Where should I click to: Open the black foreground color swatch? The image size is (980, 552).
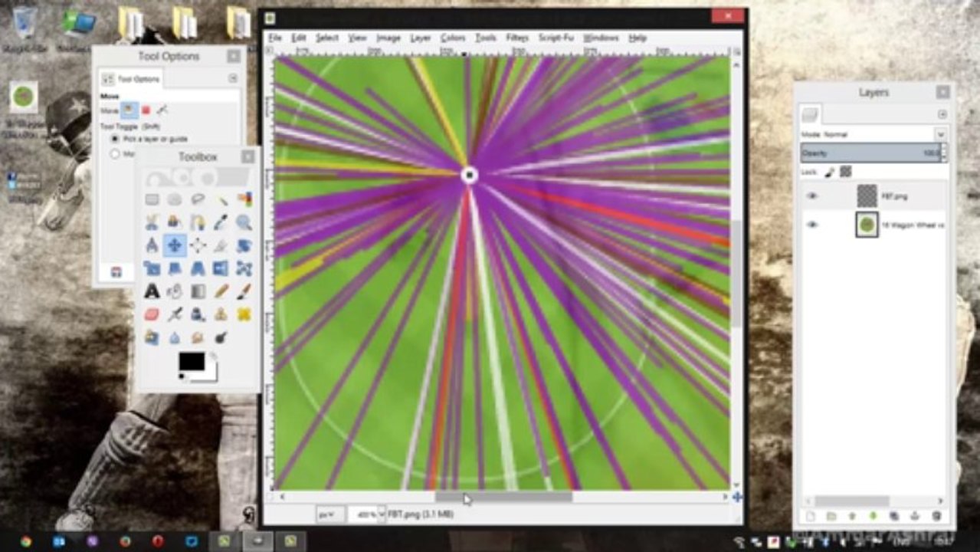(192, 361)
